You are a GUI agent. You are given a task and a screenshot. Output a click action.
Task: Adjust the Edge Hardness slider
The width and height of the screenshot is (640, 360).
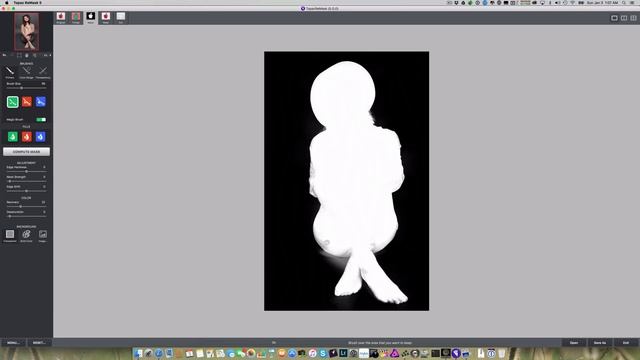[26, 171]
